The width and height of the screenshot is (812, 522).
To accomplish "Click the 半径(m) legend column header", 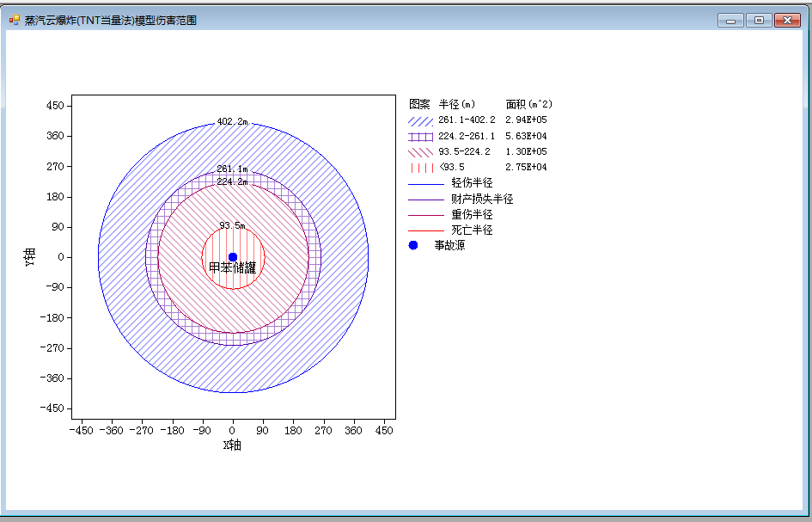I will click(x=457, y=104).
